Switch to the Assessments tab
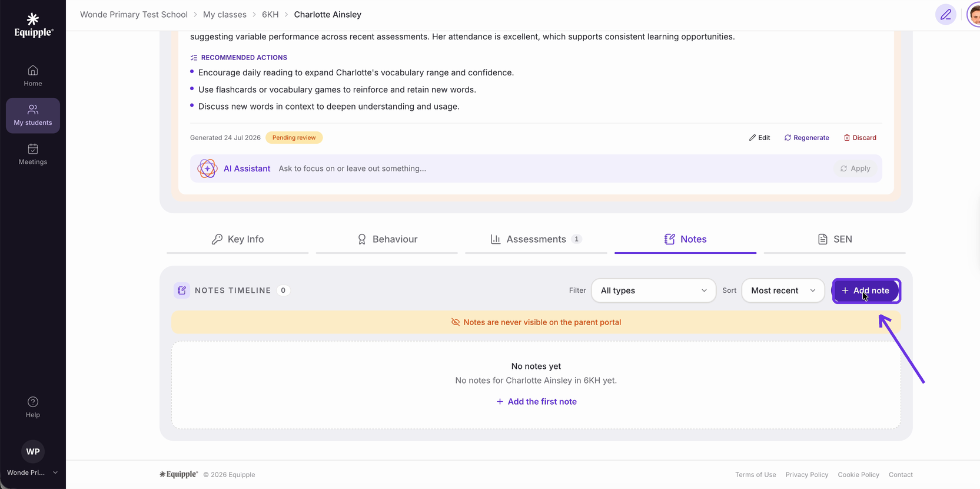 coord(536,239)
